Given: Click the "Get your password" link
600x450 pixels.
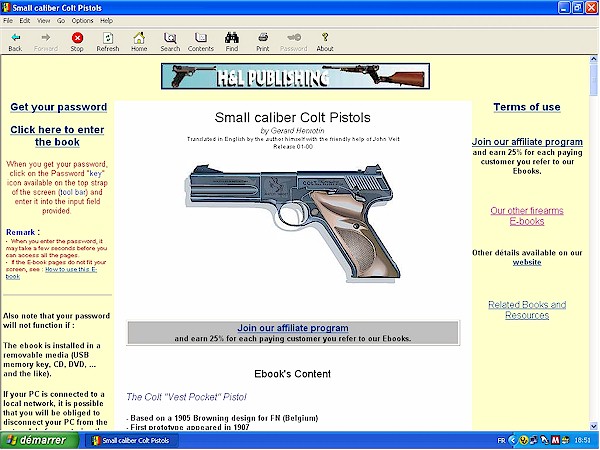Looking at the screenshot, I should [59, 107].
